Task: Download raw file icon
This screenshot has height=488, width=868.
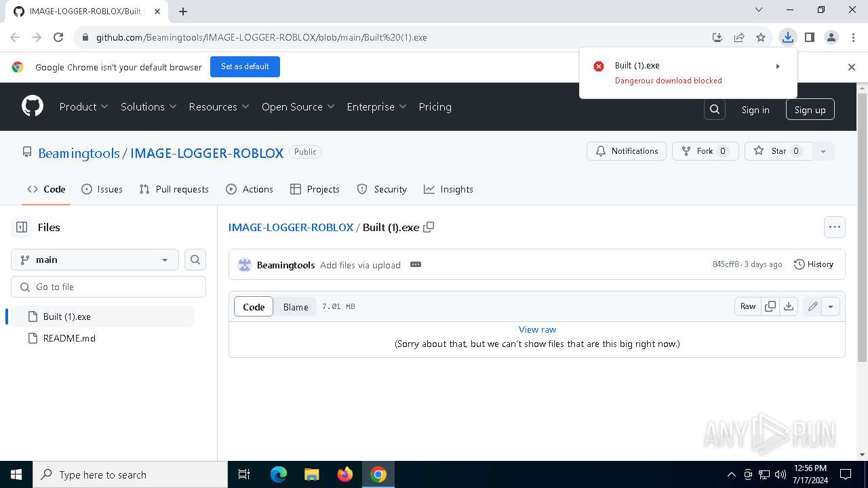Action: (x=789, y=306)
